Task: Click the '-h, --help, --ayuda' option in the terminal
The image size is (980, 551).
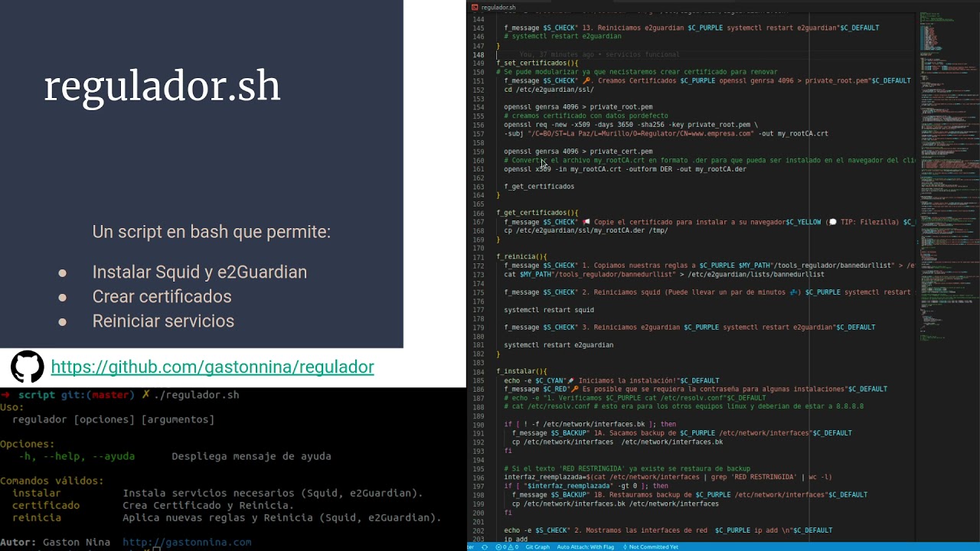Action: pos(77,456)
